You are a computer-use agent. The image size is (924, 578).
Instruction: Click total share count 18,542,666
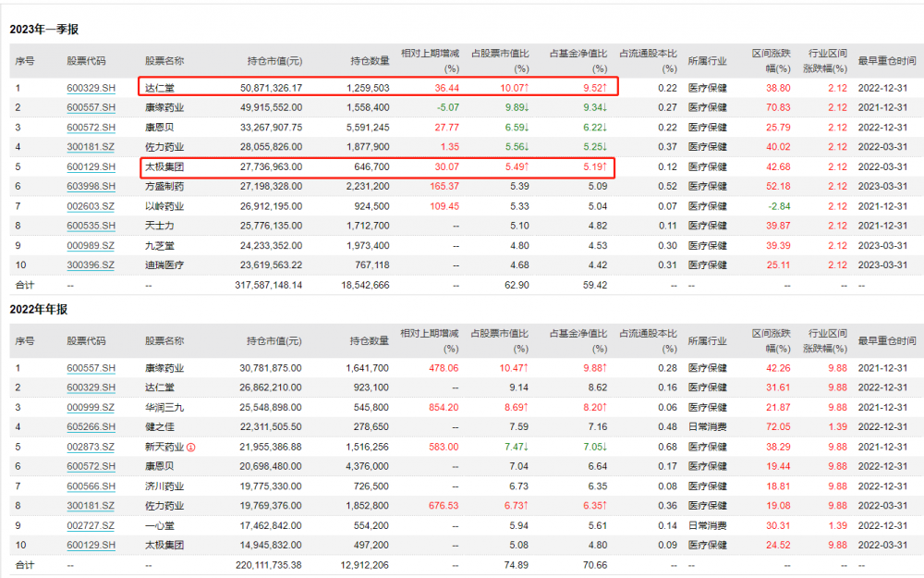(365, 285)
